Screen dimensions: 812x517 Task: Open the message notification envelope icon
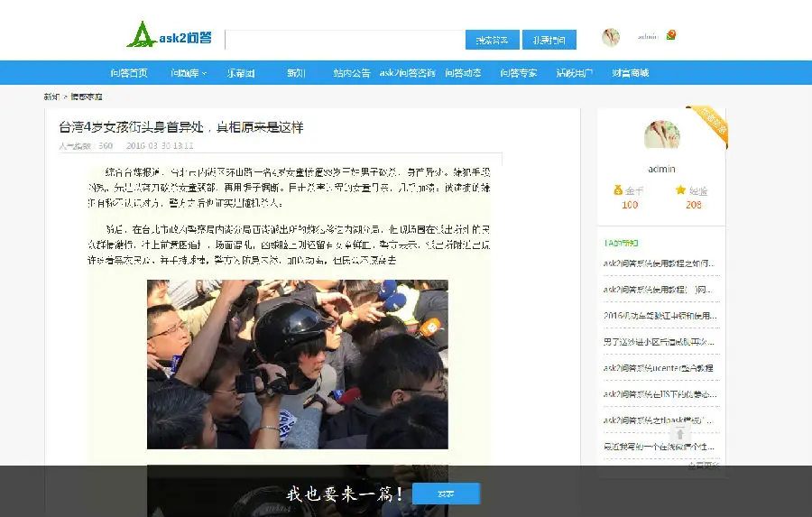click(x=670, y=35)
